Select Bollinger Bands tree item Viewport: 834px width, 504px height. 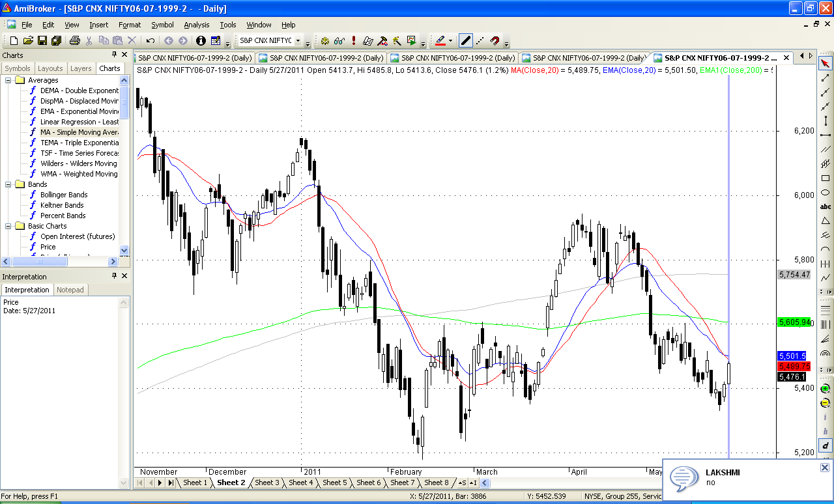pos(64,195)
